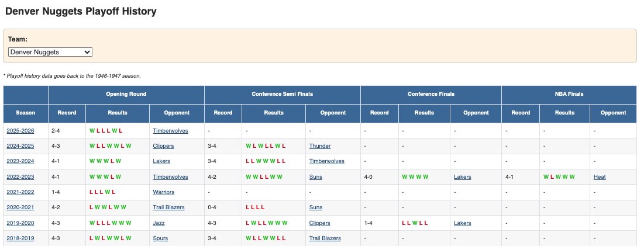
Task: Click the playoff history data footnote text
Action: tap(72, 76)
